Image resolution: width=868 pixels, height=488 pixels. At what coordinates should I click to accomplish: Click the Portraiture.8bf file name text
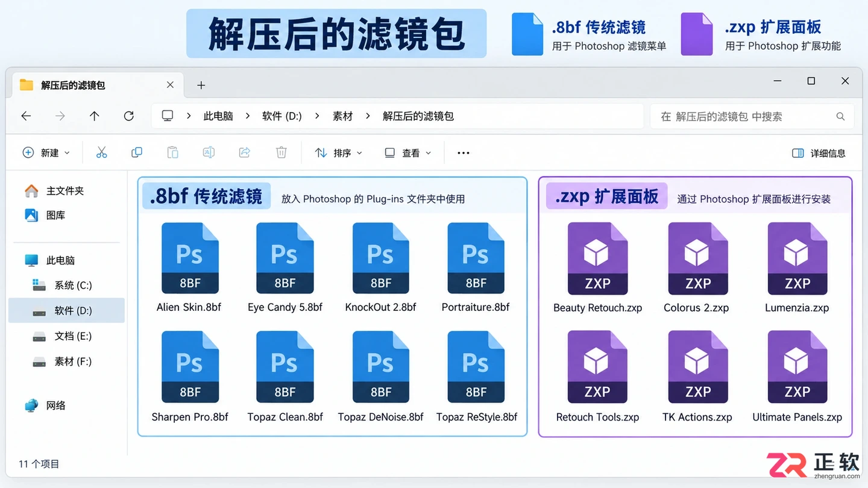(x=476, y=307)
